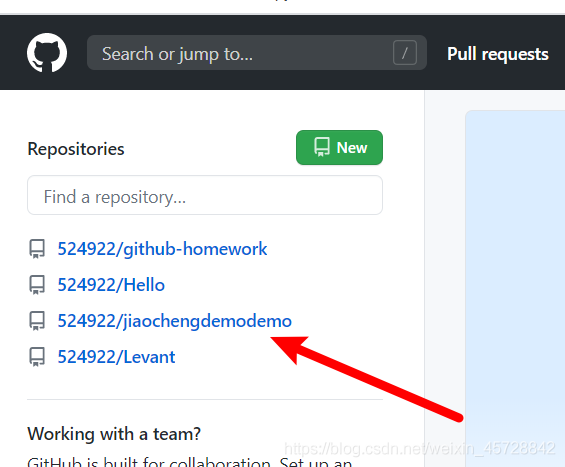Image resolution: width=565 pixels, height=467 pixels.
Task: Click the slash shortcut icon in search
Action: click(x=405, y=53)
